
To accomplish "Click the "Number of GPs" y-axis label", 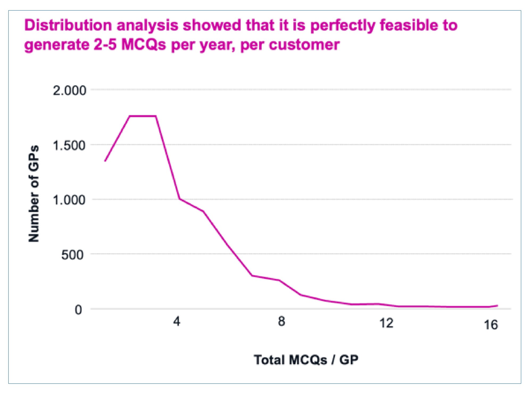I will point(34,194).
